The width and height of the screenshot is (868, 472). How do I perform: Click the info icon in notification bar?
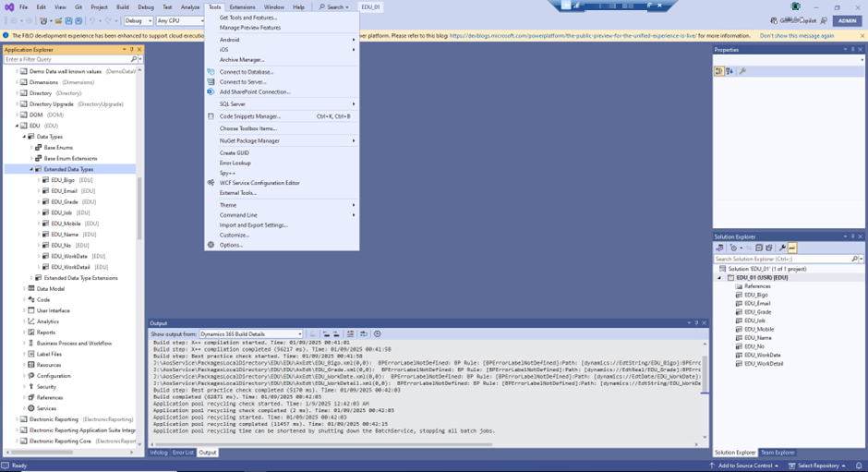(x=6, y=35)
